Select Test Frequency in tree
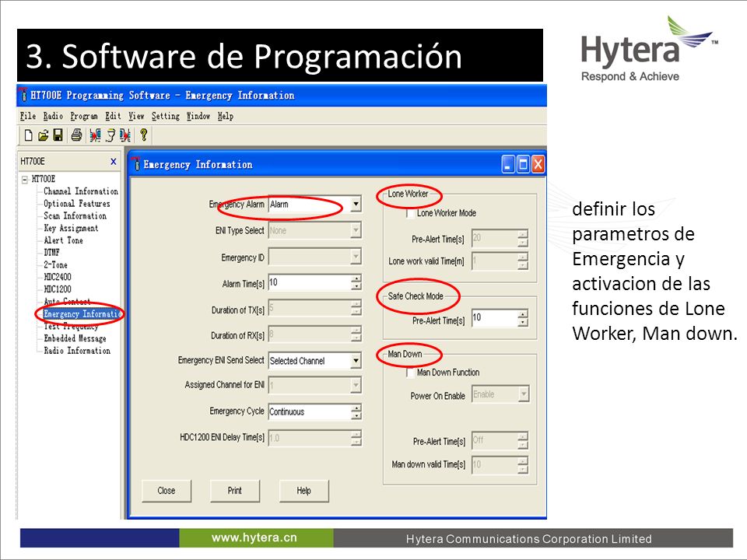The width and height of the screenshot is (747, 560). tap(71, 326)
